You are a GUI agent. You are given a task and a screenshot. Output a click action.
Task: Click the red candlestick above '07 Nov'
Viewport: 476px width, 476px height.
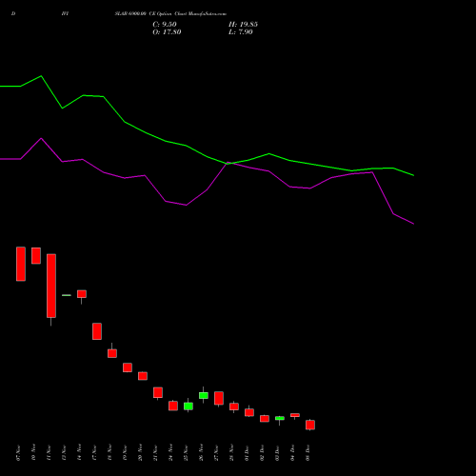click(21, 264)
